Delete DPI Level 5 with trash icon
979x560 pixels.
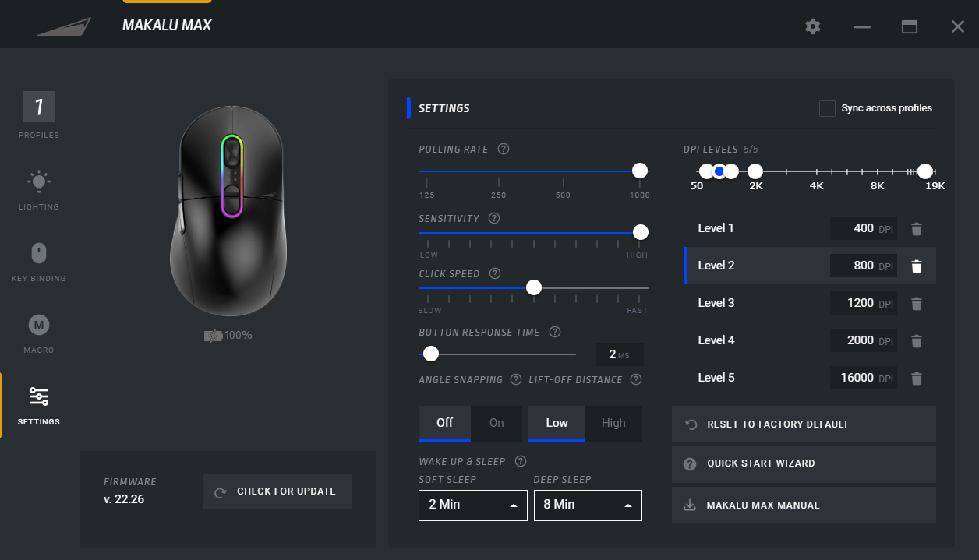pyautogui.click(x=917, y=379)
